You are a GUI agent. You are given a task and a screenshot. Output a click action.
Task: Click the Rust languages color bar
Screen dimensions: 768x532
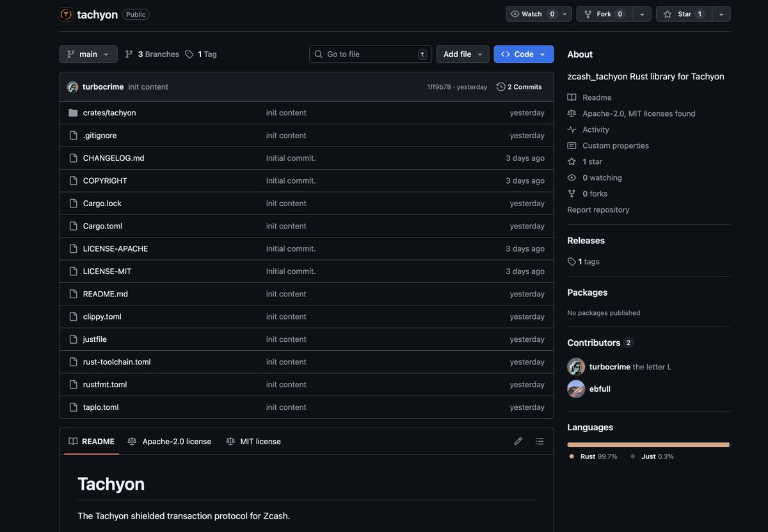pos(648,444)
